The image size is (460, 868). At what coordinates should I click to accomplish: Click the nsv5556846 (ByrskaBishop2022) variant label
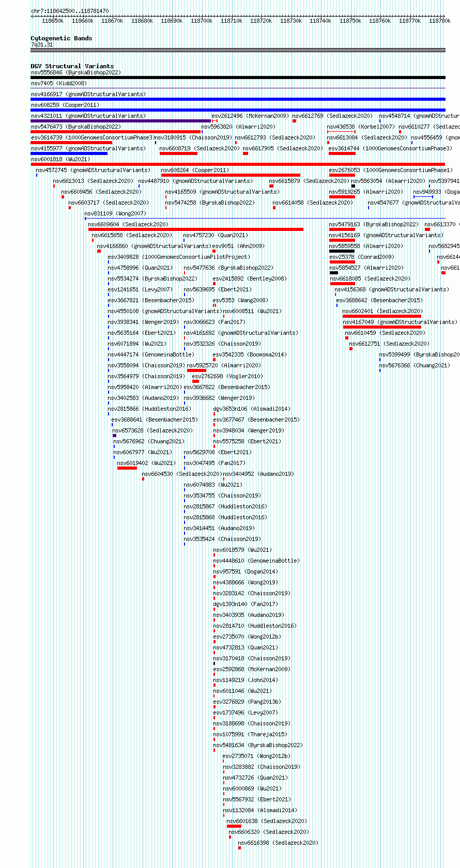(x=75, y=72)
